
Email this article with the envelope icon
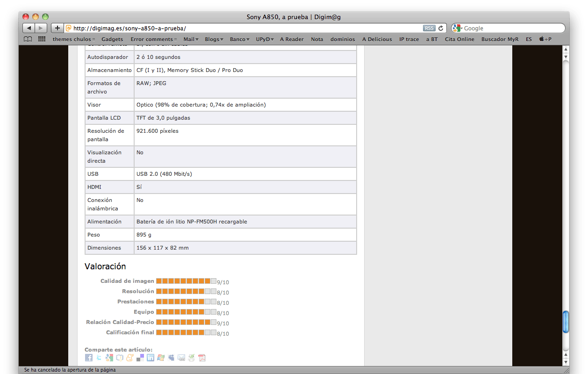181,358
